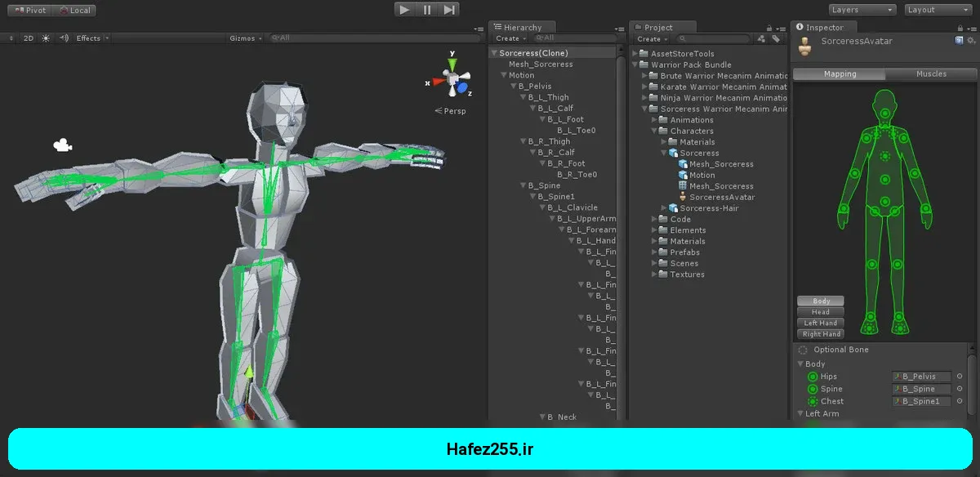Click the SorceressAvatar avatar icon in Inspector
980x477 pixels.
(805, 47)
